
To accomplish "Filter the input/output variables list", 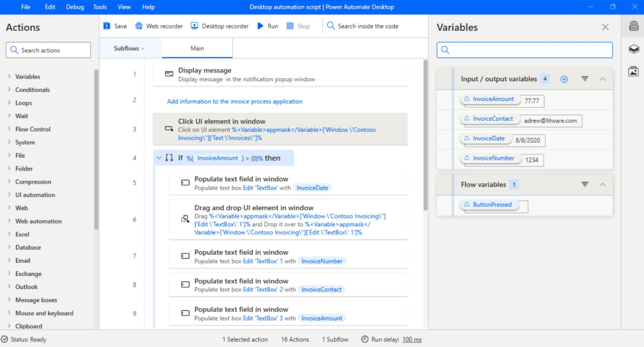I will click(x=585, y=79).
